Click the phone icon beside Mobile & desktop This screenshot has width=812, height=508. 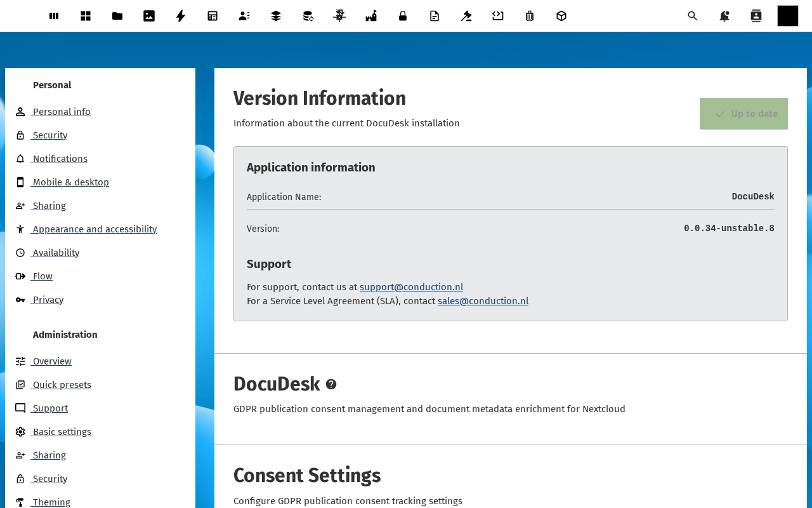pos(20,182)
